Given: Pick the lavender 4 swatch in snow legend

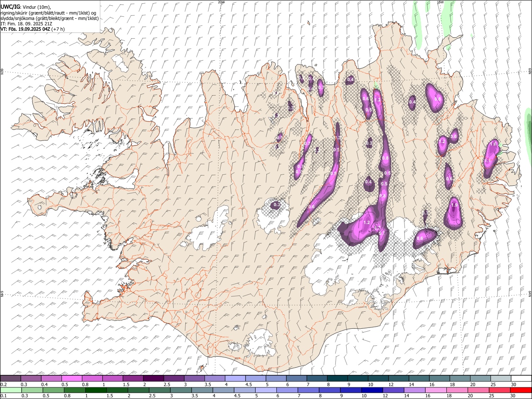Looking at the screenshot, I should (x=235, y=378).
